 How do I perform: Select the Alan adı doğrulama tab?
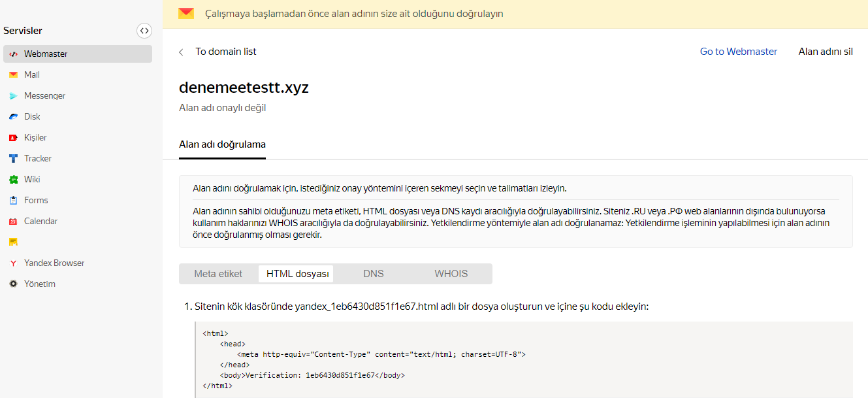pos(222,144)
